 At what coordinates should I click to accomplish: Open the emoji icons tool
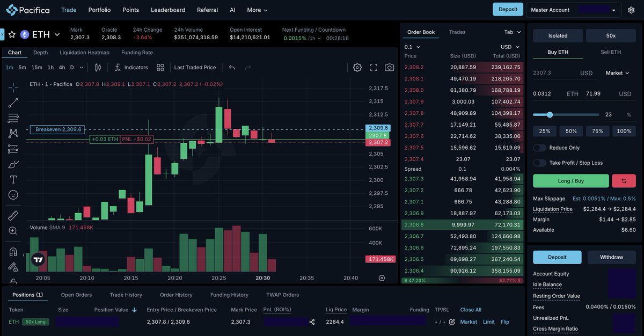(x=13, y=195)
